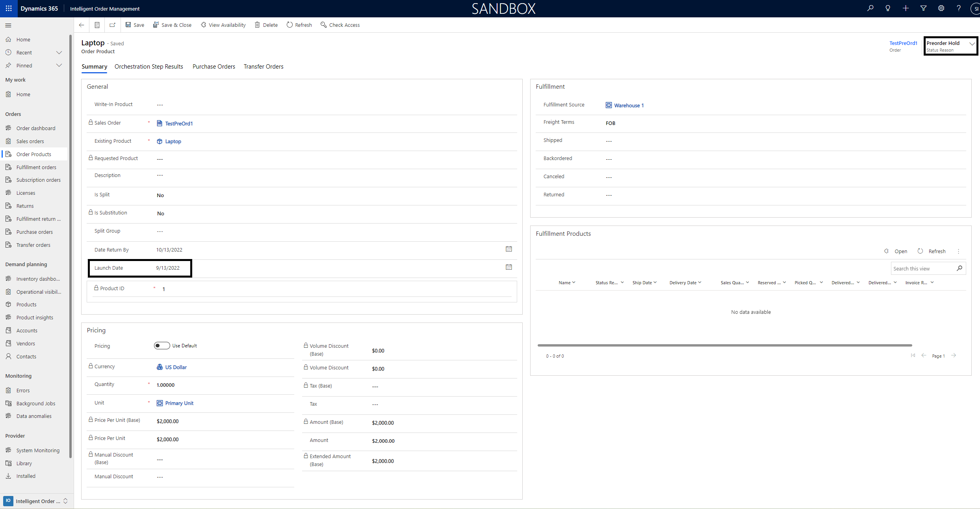Click Refresh in Fulfillment Products grid
Screen dimensions: 980x509
[x=932, y=251]
